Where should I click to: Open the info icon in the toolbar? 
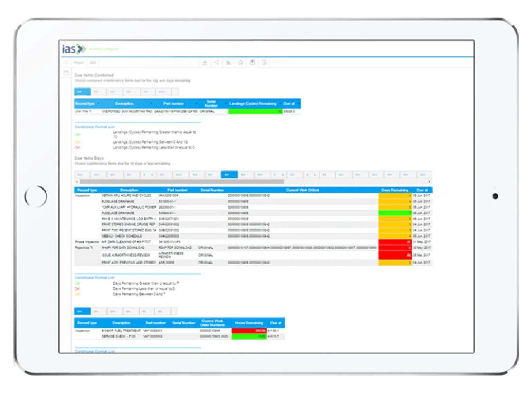pyautogui.click(x=264, y=63)
